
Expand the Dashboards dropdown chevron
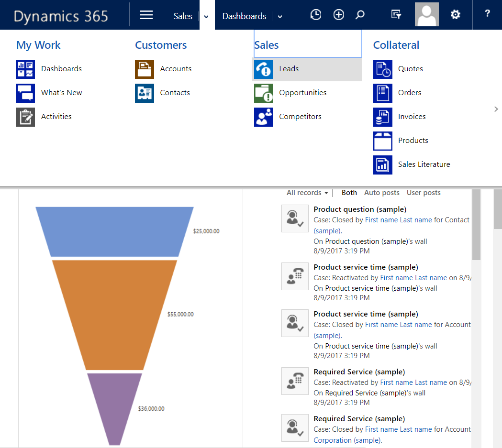coord(280,17)
